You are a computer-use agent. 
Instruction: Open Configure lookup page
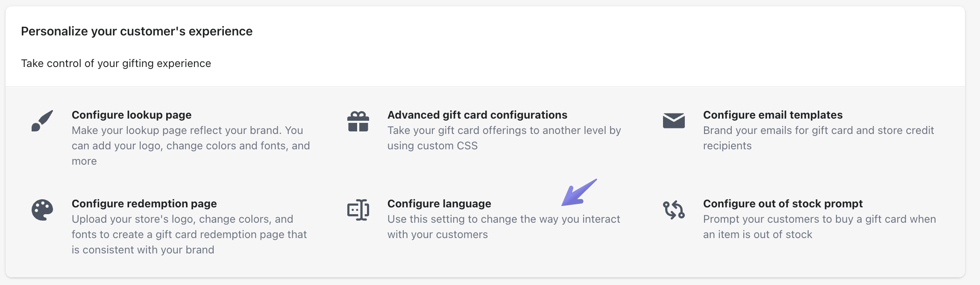pyautogui.click(x=132, y=115)
